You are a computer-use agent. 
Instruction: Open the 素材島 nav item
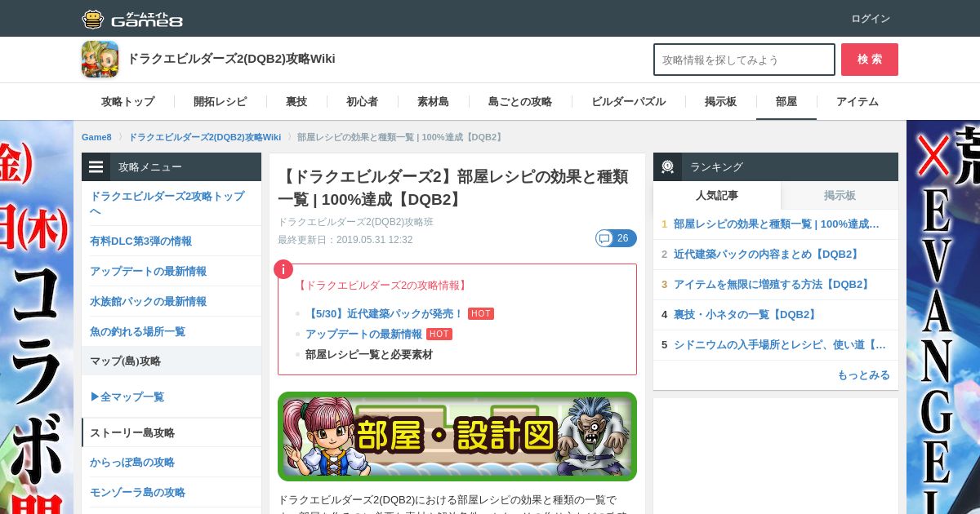433,101
